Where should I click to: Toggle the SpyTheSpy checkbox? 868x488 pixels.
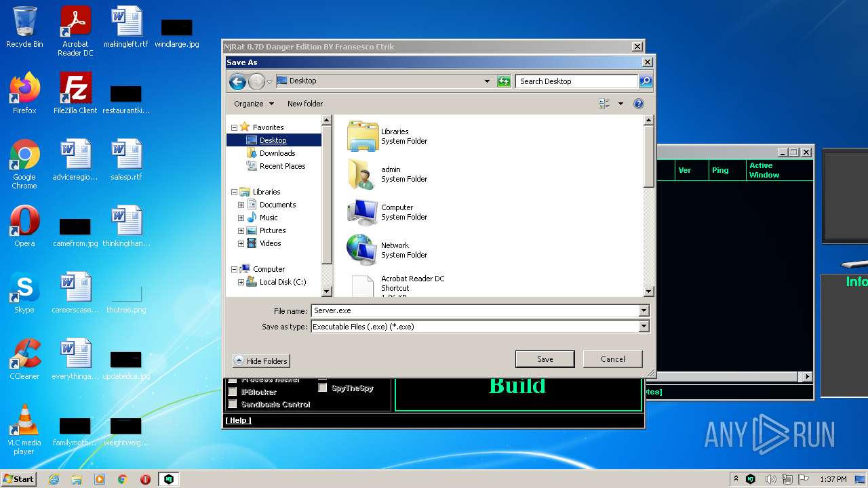pos(323,388)
